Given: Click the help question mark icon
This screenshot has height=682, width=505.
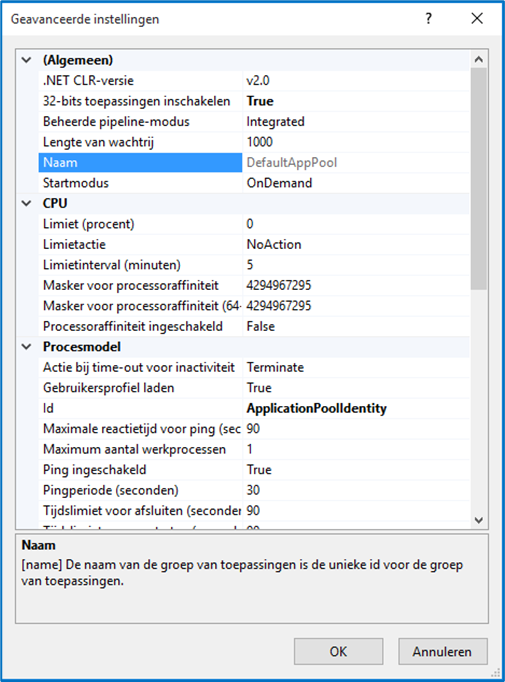Looking at the screenshot, I should tap(428, 18).
